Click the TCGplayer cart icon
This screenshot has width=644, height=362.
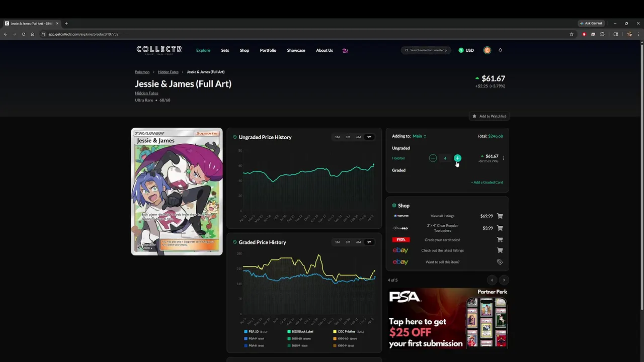[x=500, y=216]
